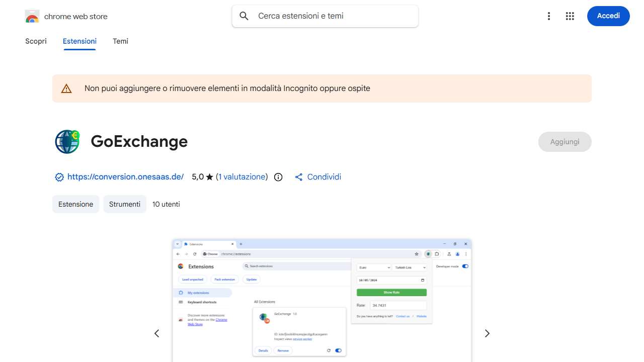Open the 1 valutazione reviews link

[x=242, y=177]
